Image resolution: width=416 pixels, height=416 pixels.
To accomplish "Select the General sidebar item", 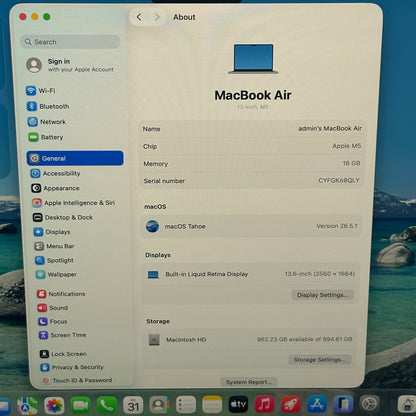I will [x=75, y=158].
